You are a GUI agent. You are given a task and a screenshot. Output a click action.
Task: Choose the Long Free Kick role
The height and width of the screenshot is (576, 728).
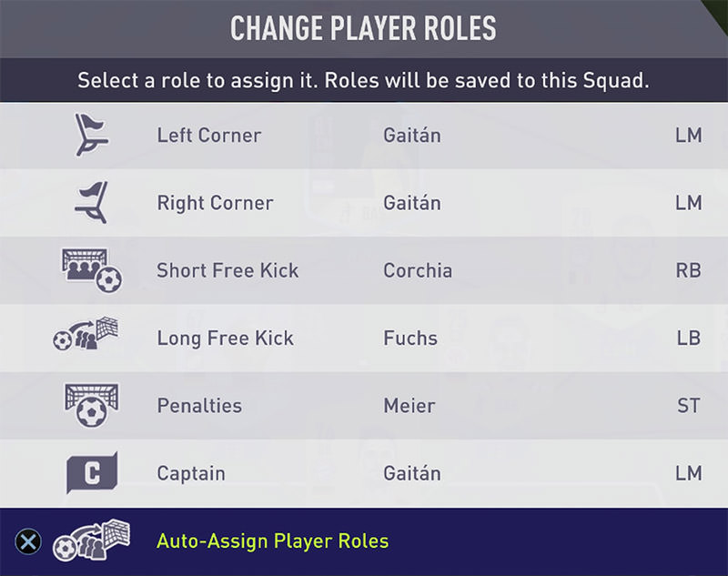click(225, 338)
